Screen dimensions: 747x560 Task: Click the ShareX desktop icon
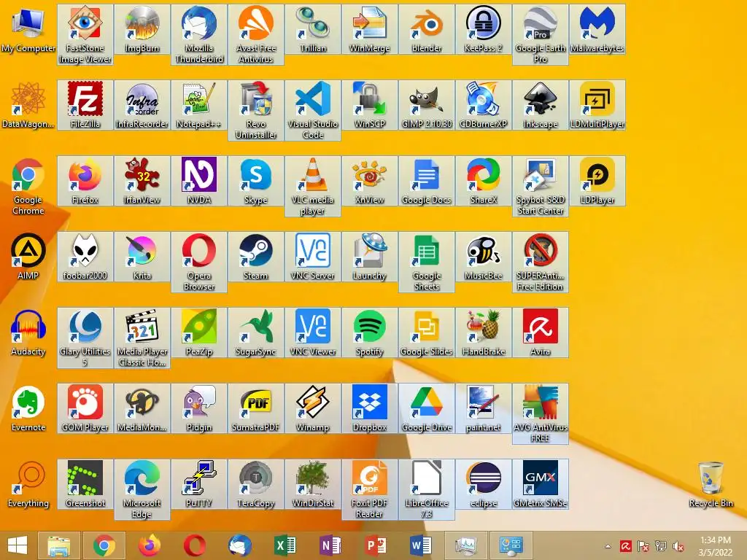click(x=484, y=181)
